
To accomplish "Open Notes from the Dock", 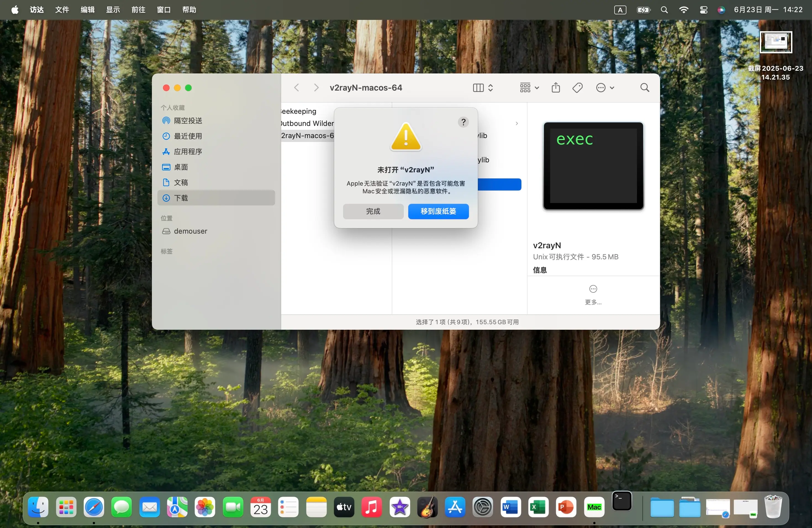I will tap(316, 507).
